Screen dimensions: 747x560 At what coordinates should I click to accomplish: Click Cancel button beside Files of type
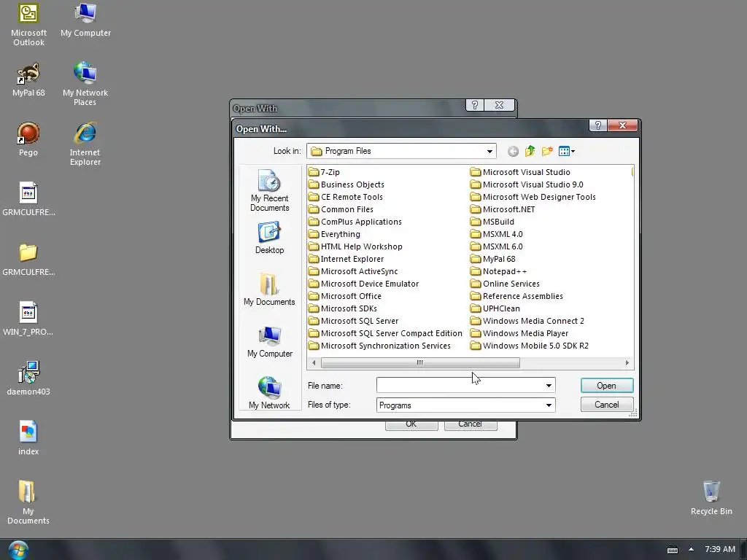point(607,405)
